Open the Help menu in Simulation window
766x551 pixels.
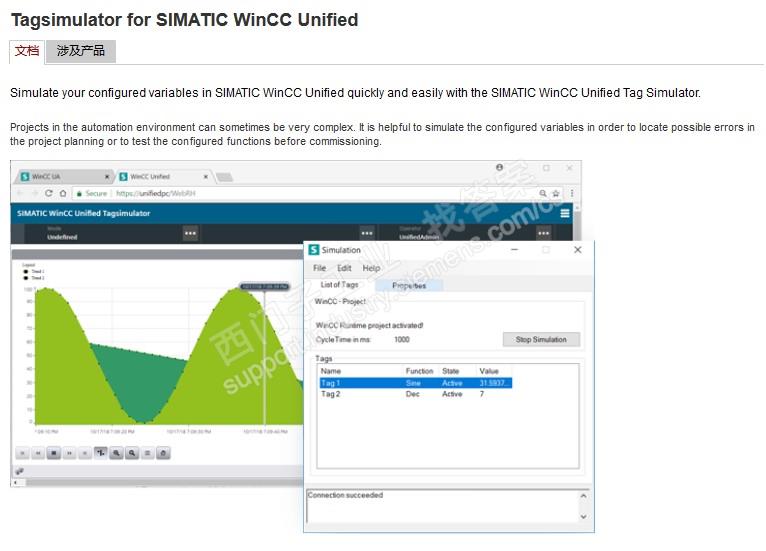pyautogui.click(x=371, y=268)
